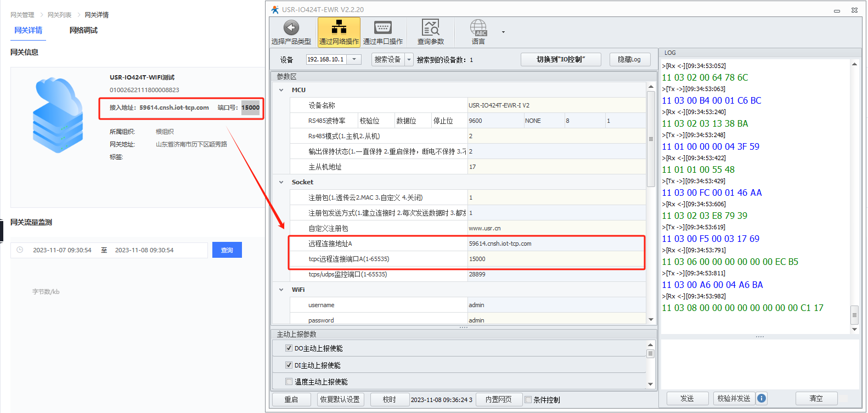Open the small dropdown arrow next to 语言
Image resolution: width=868 pixels, height=413 pixels.
(x=503, y=32)
